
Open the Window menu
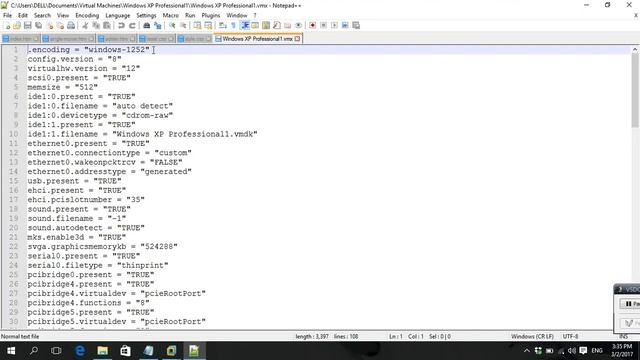(x=237, y=15)
